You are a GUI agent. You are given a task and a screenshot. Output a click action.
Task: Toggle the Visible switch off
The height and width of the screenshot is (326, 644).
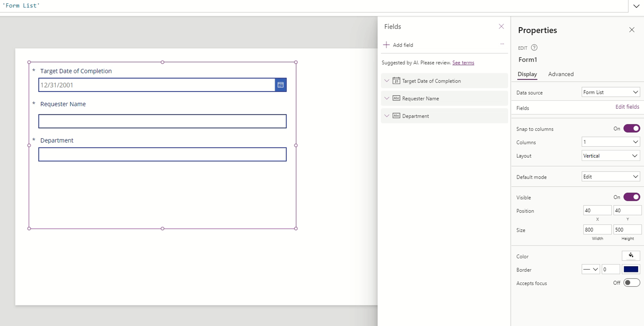tap(632, 197)
